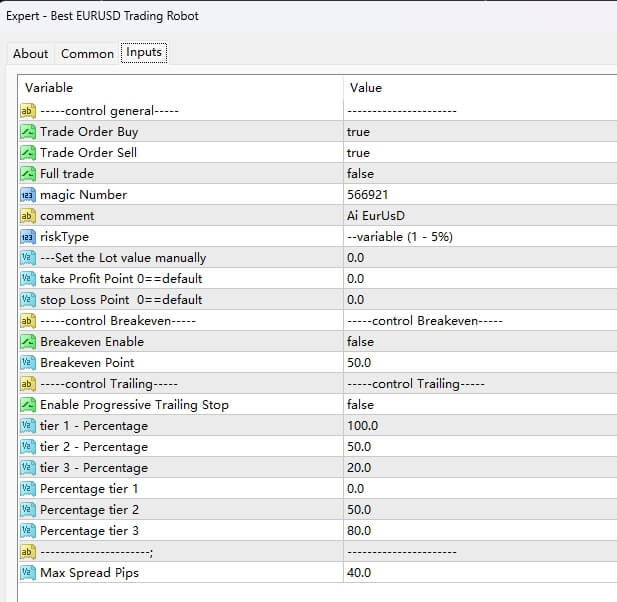Switch to the About tab

pos(30,54)
